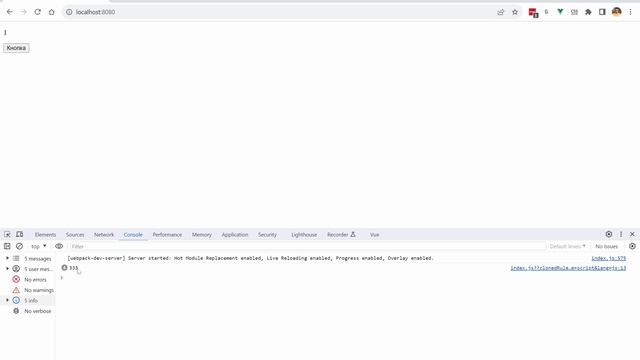Viewport: 640px width, 360px height.
Task: Bookmark this page with the star
Action: tap(515, 12)
